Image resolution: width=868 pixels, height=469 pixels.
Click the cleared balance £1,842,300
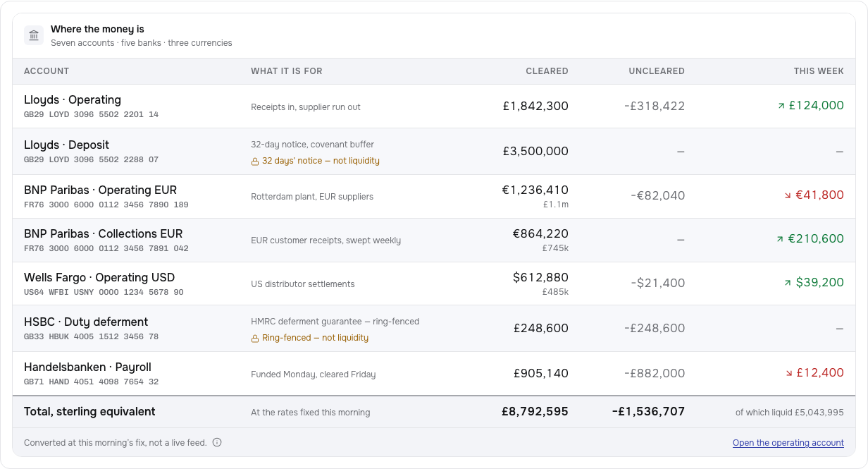tap(535, 106)
